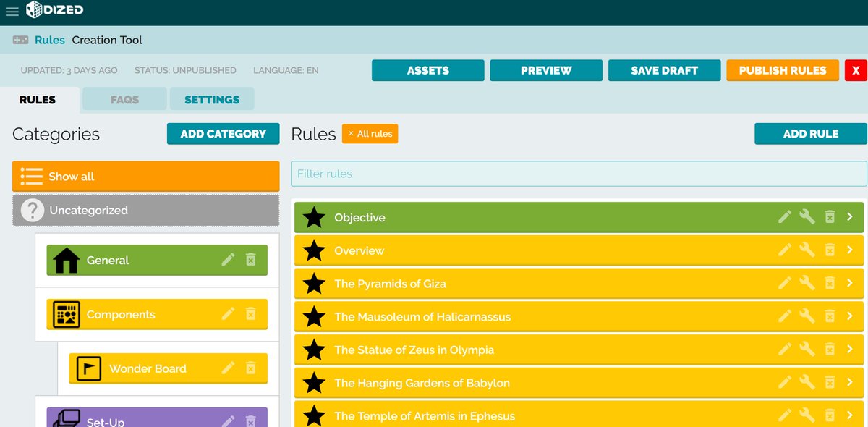Delete The Pyramids of Giza rule
This screenshot has height=427, width=868.
pos(830,283)
